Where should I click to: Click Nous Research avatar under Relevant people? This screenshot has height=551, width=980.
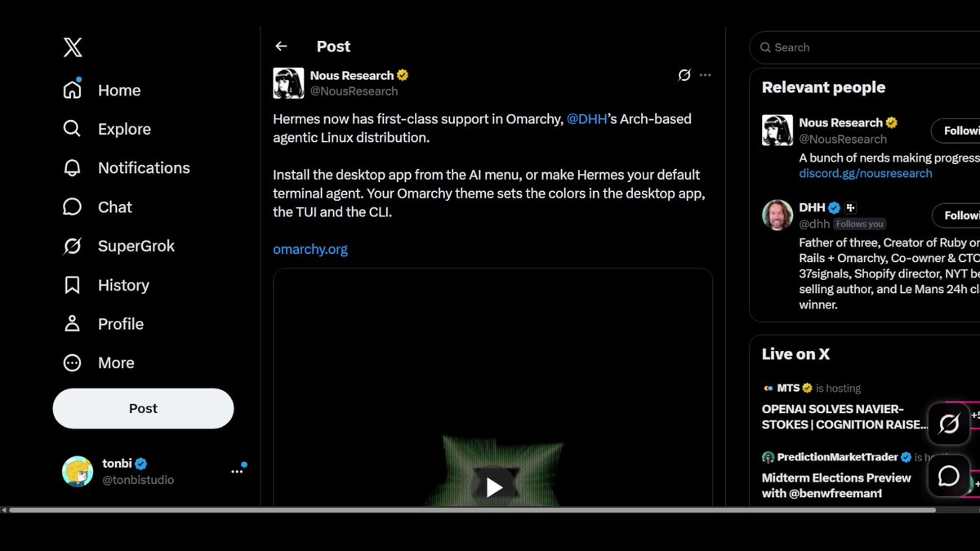[777, 131]
